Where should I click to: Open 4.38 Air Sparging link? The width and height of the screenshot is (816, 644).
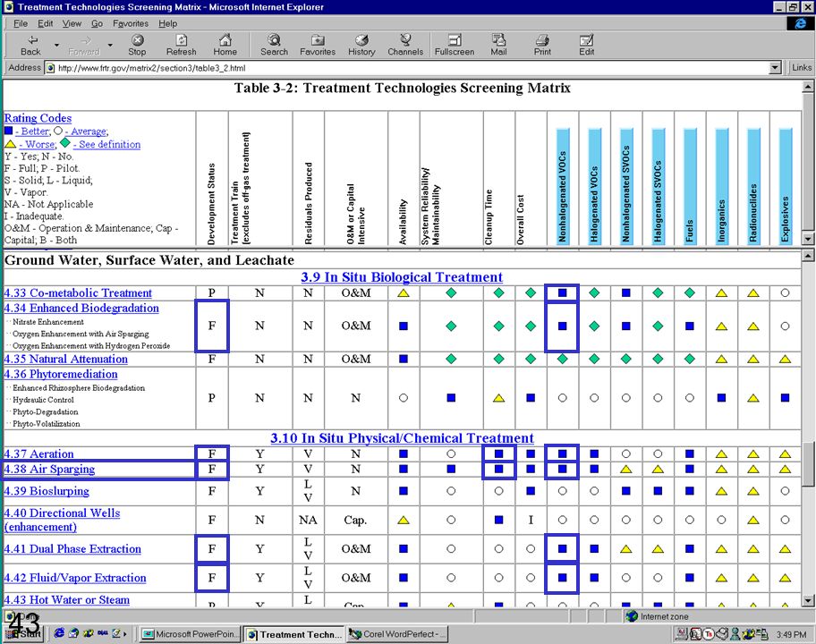(49, 470)
